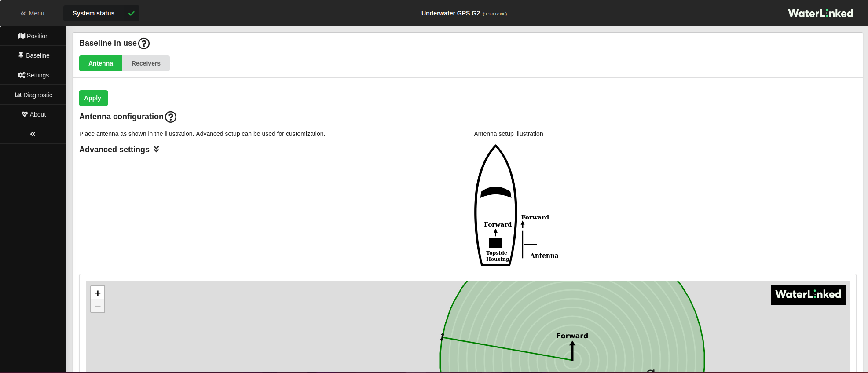Open the System status indicator
Image resolution: width=868 pixels, height=373 pixels.
click(101, 13)
